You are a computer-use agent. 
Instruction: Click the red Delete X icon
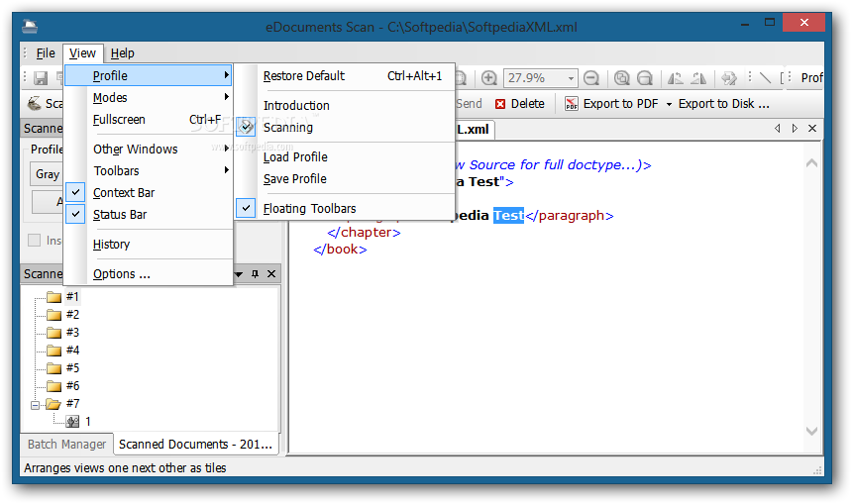500,104
